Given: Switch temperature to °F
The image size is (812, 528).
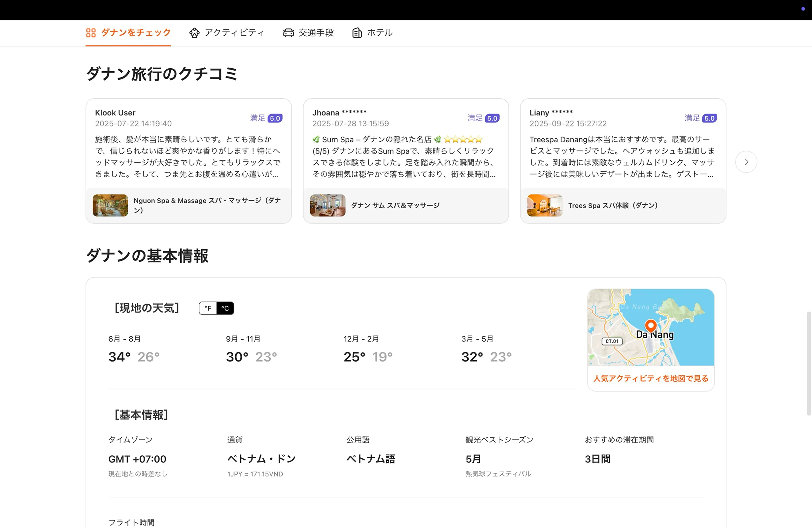Looking at the screenshot, I should pos(208,308).
